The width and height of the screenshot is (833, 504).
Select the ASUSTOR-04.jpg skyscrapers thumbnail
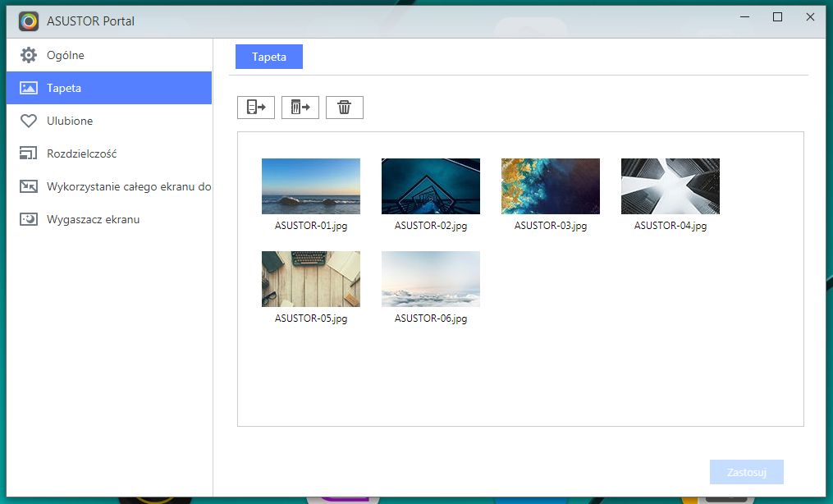(671, 186)
